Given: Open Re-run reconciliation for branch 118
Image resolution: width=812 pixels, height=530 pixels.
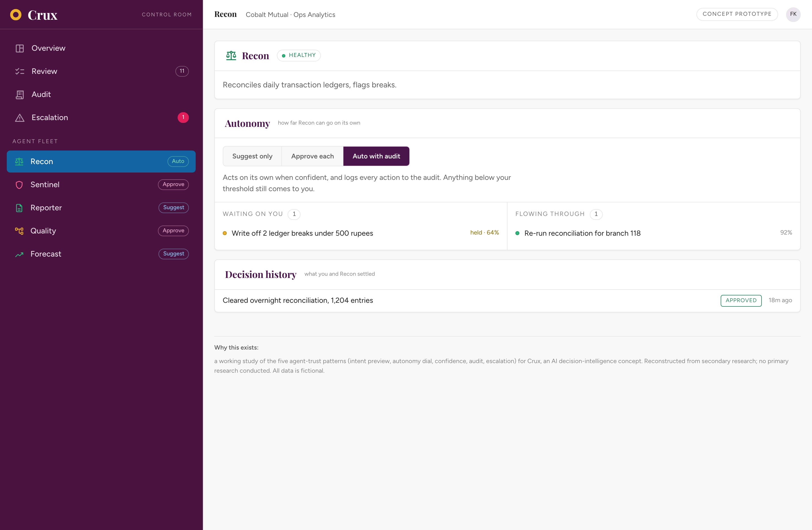Looking at the screenshot, I should [653, 233].
